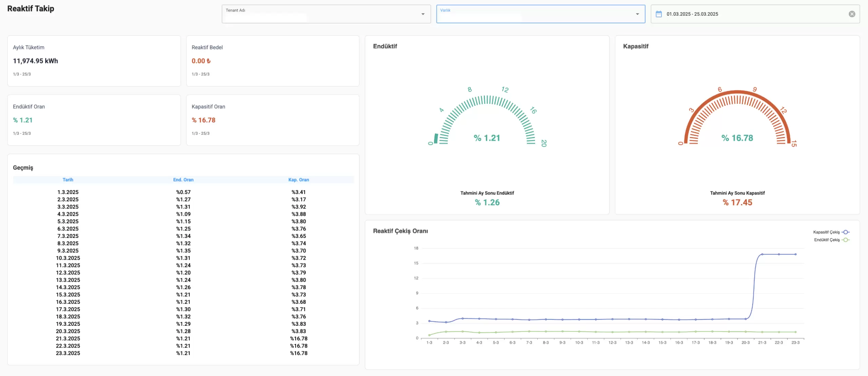Sort by Kap. Oran column header
868x376 pixels.
pos(298,180)
